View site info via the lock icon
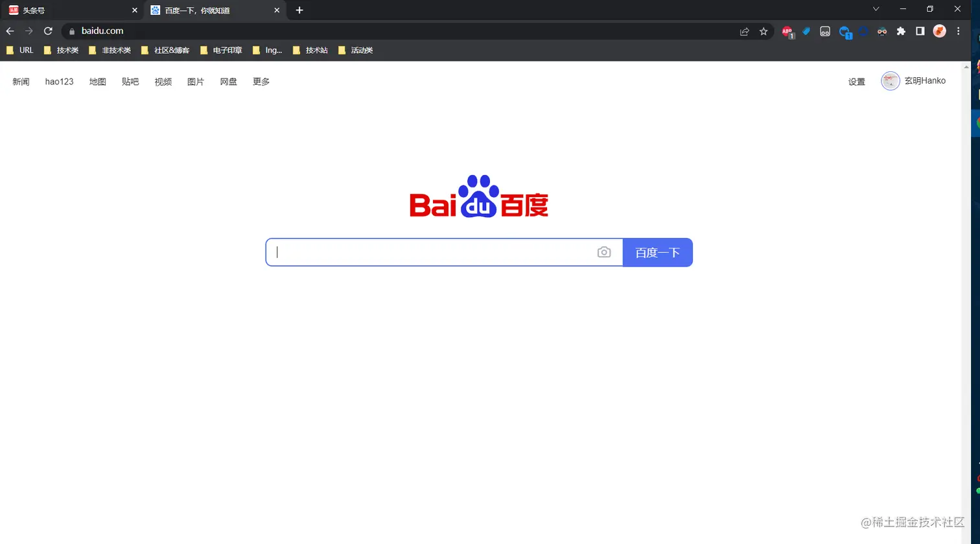The height and width of the screenshot is (544, 980). (x=72, y=31)
